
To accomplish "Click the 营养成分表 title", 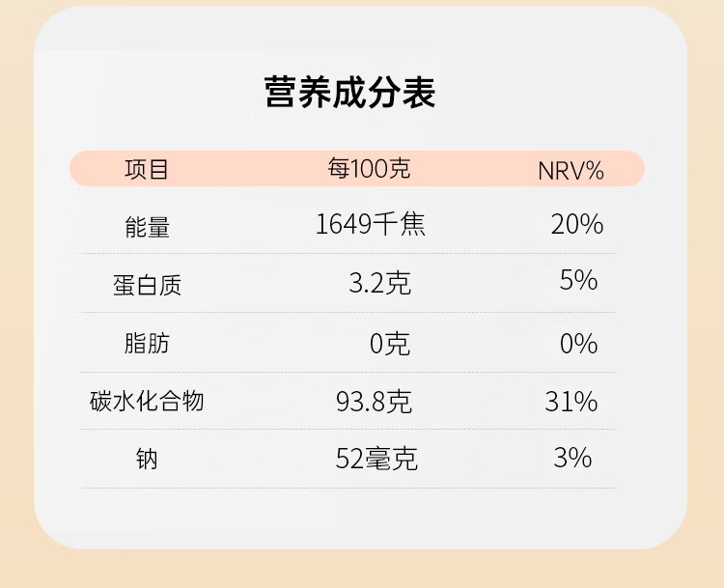I will 350,93.
